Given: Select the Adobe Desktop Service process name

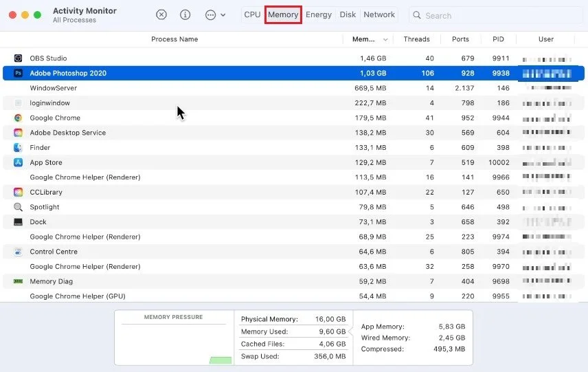Looking at the screenshot, I should [68, 133].
